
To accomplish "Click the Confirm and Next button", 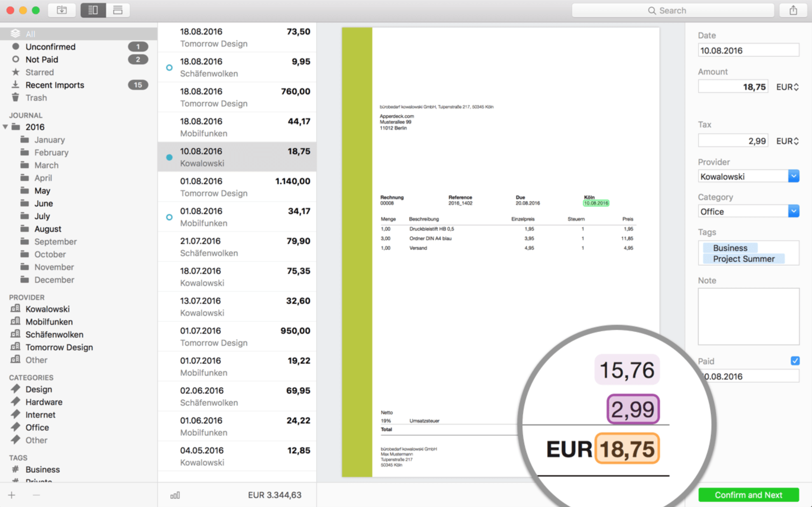I will pos(748,495).
